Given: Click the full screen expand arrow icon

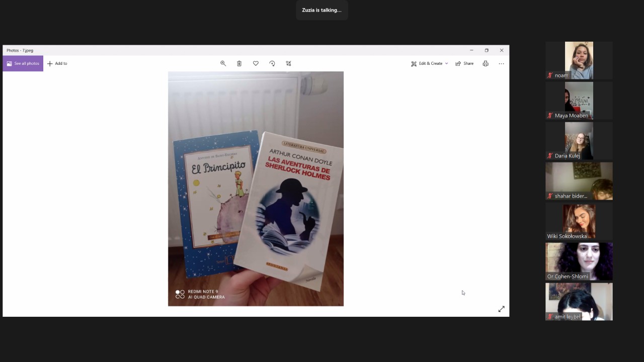Looking at the screenshot, I should click(x=501, y=309).
